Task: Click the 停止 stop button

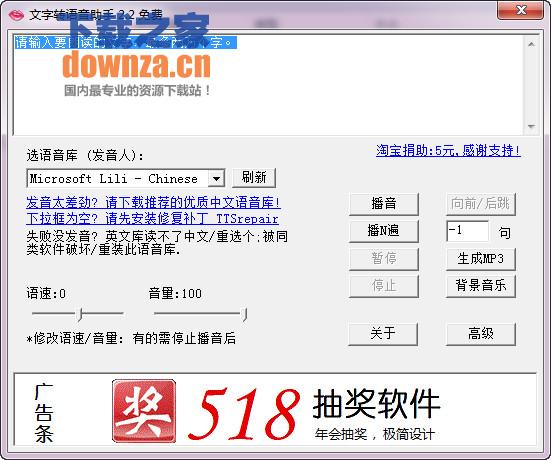Action: click(384, 286)
